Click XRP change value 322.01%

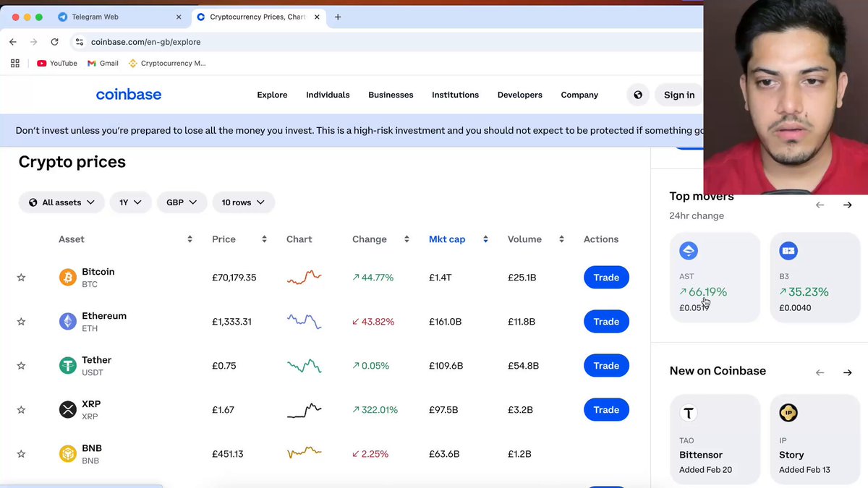(375, 410)
